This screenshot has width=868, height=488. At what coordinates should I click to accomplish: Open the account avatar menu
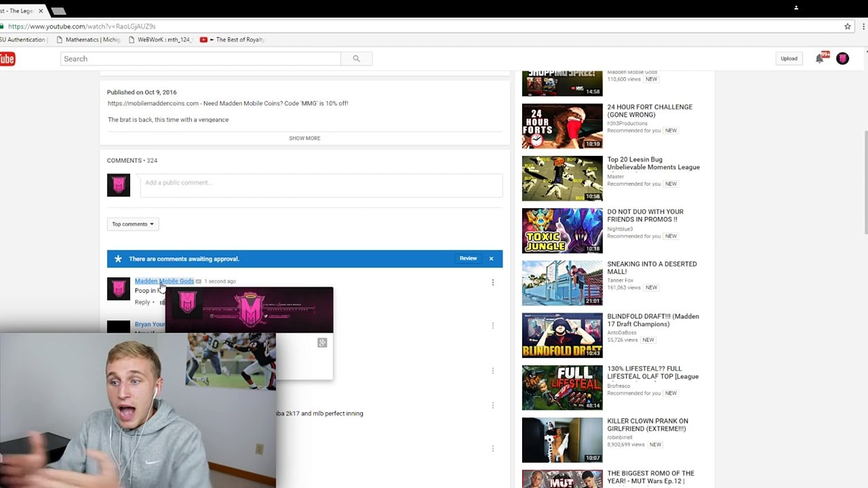click(842, 58)
